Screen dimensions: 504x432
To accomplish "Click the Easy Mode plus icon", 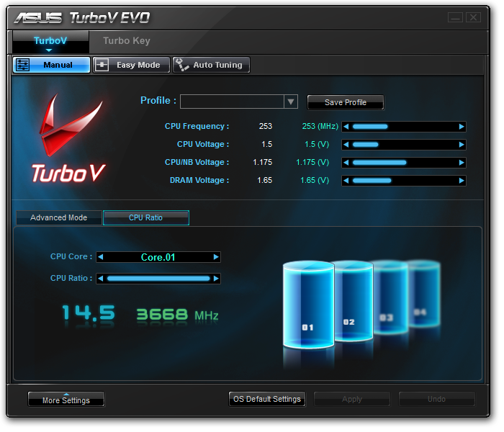I will tap(103, 66).
